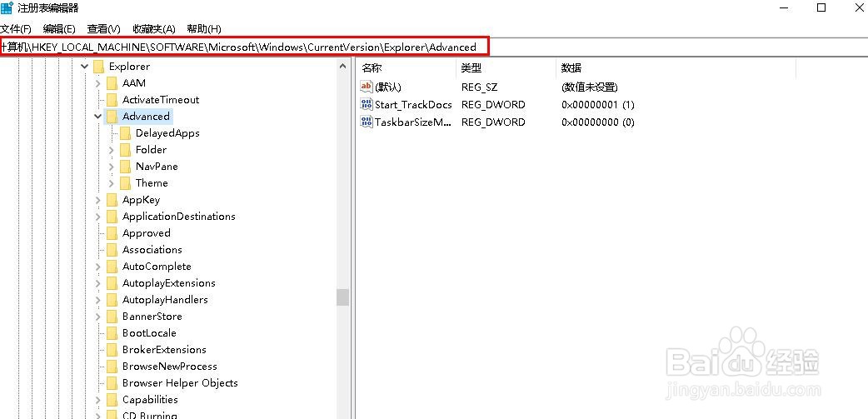Expand the AppKey key arrow

98,200
